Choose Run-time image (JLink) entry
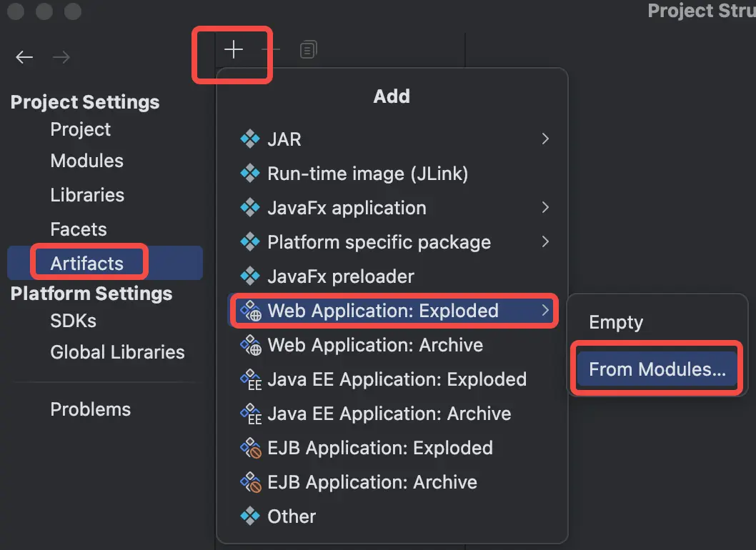 tap(392, 174)
